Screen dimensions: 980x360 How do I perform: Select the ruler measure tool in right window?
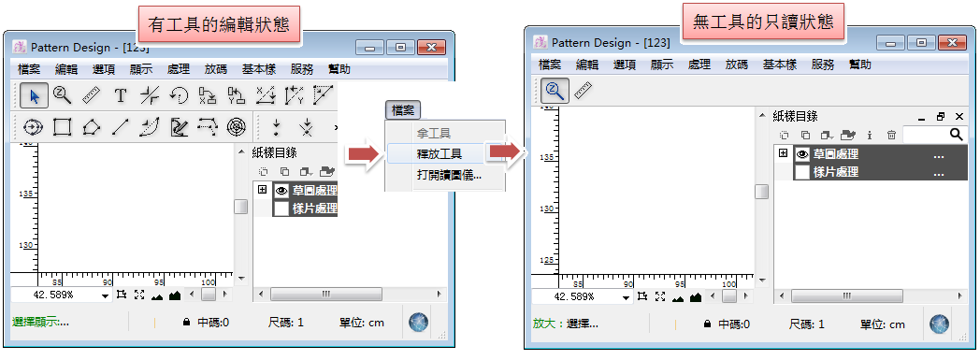pyautogui.click(x=584, y=92)
